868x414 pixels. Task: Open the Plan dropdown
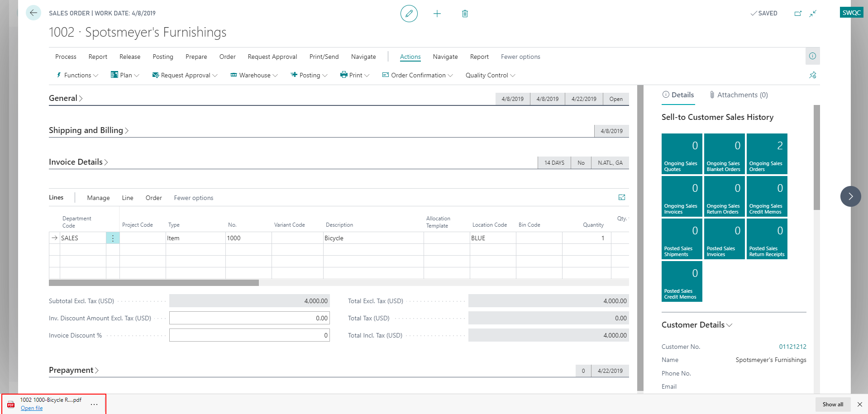click(125, 75)
